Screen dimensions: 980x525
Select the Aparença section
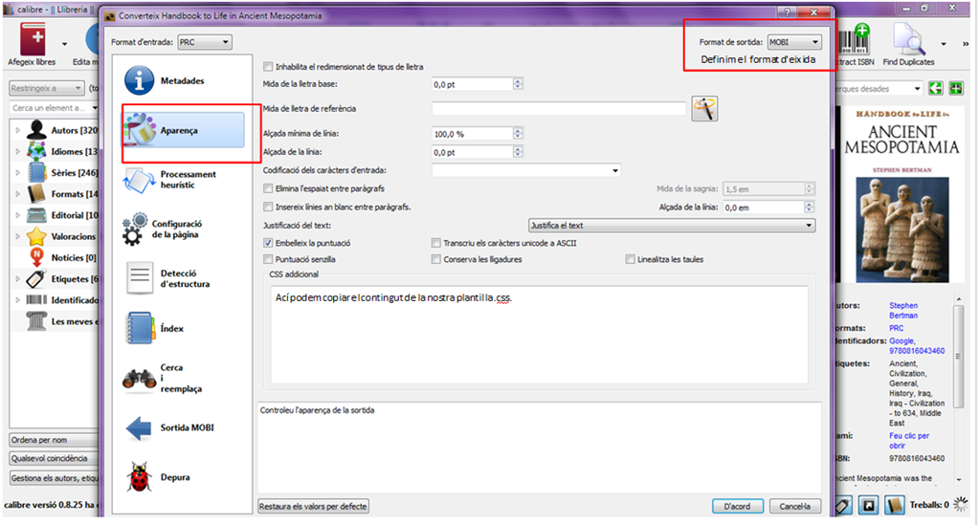[183, 130]
